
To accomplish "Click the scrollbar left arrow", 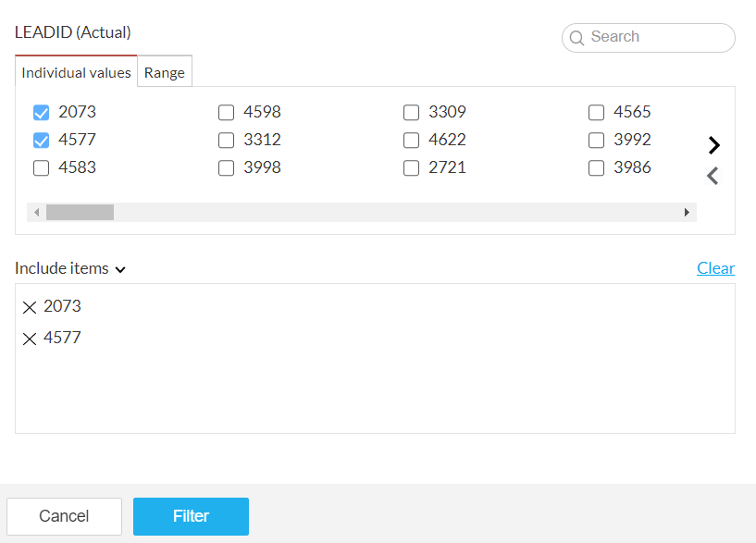I will [36, 213].
